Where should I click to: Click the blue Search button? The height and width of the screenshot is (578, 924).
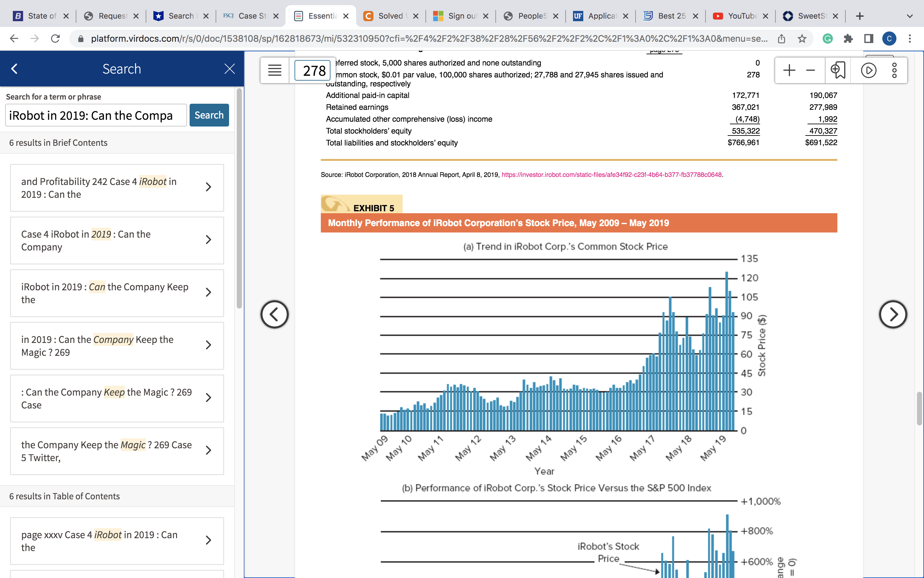tap(209, 115)
